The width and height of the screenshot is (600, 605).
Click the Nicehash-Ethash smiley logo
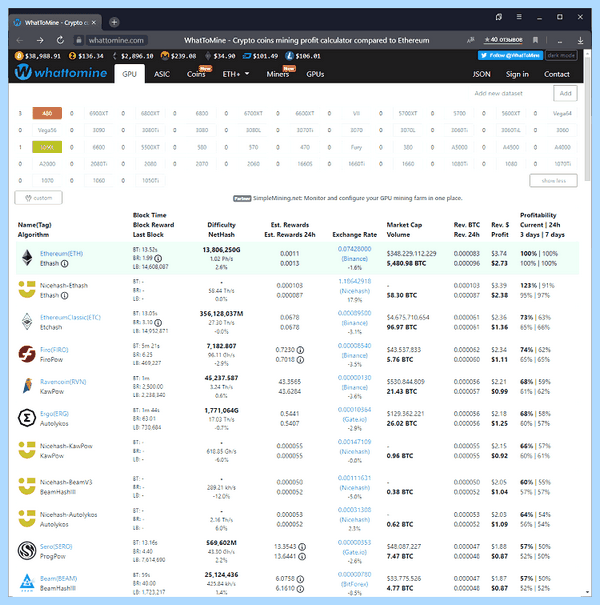(x=27, y=289)
